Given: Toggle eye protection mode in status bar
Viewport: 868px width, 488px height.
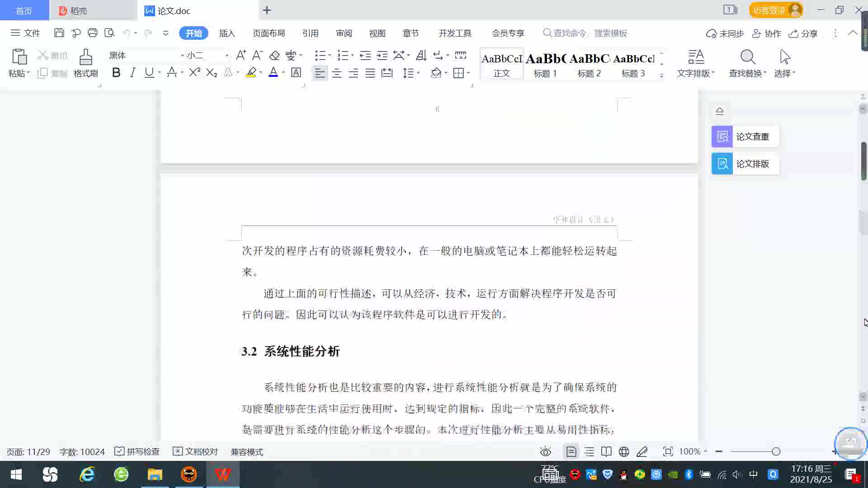Looking at the screenshot, I should tap(546, 451).
